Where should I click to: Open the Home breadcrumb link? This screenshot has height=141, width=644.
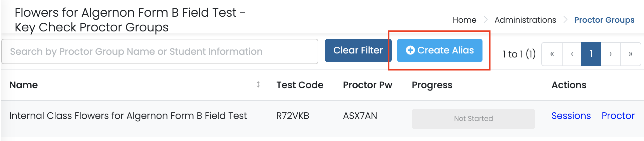click(x=464, y=20)
